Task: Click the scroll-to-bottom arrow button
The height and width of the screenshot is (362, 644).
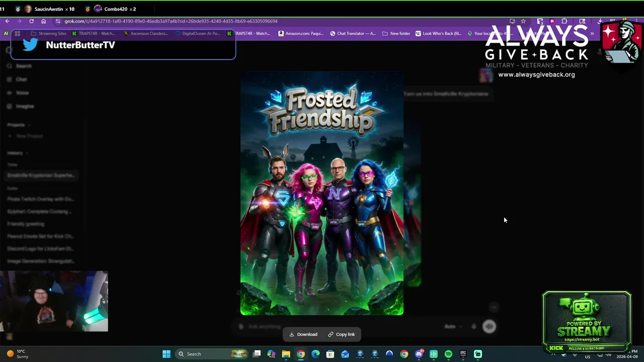Action: [494, 307]
